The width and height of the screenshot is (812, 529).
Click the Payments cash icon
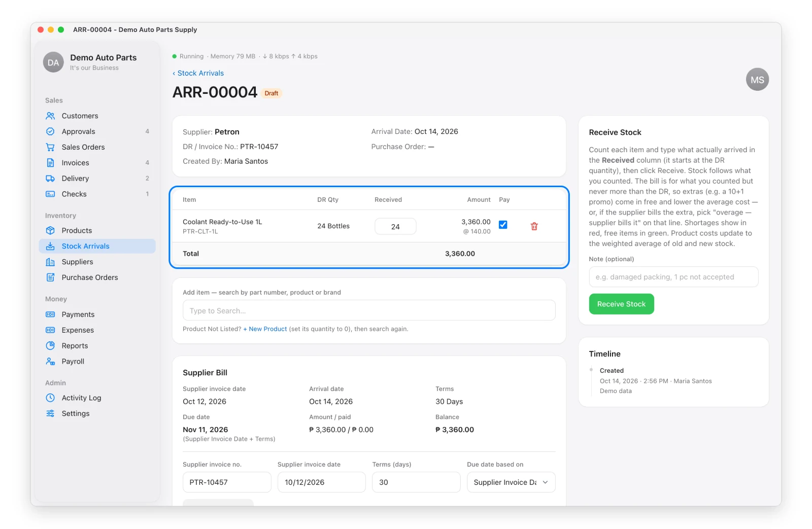(x=50, y=314)
